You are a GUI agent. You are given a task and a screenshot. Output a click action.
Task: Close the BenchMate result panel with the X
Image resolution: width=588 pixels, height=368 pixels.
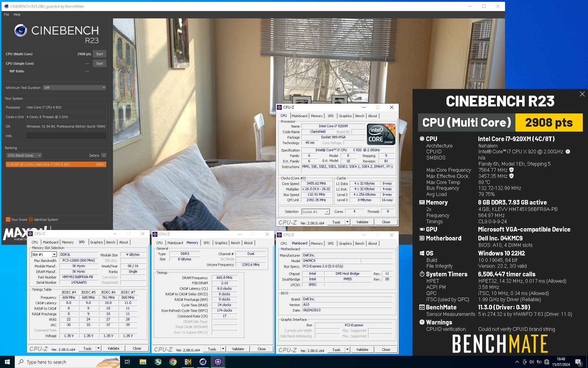[582, 94]
